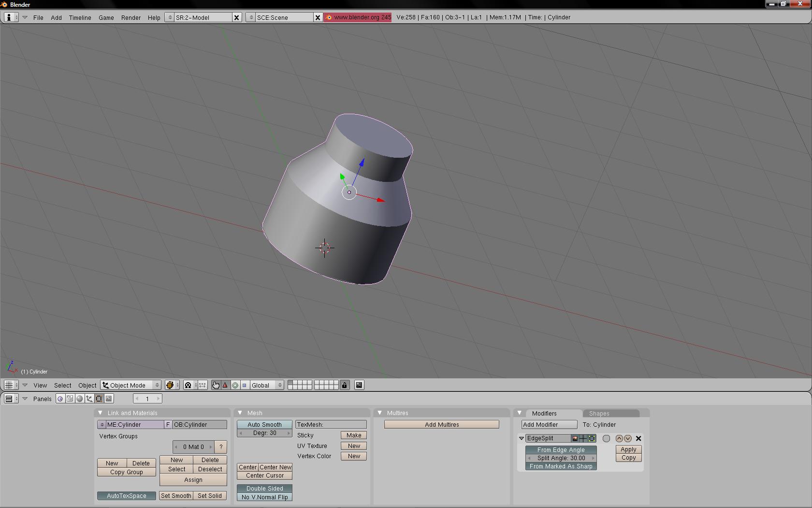Viewport: 812px width, 508px height.
Task: Select the triangle translate manipulator icon
Action: coord(225,385)
